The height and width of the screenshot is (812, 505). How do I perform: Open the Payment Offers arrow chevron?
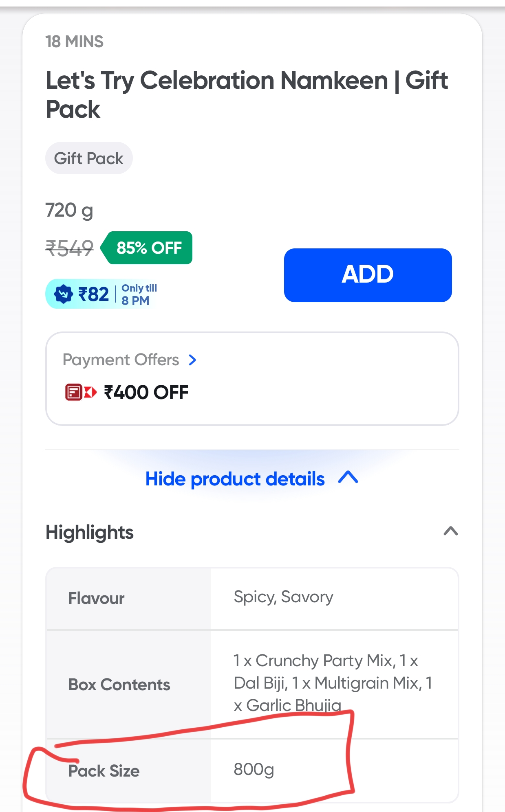point(192,360)
